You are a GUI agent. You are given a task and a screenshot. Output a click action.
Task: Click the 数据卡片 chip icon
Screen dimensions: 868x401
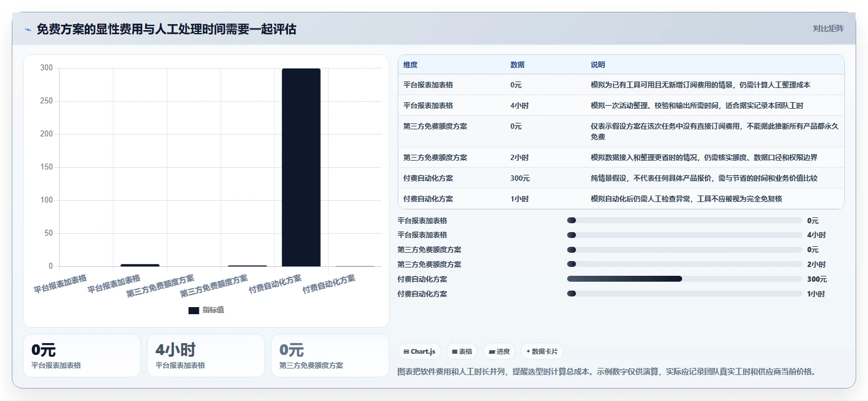[x=528, y=351]
